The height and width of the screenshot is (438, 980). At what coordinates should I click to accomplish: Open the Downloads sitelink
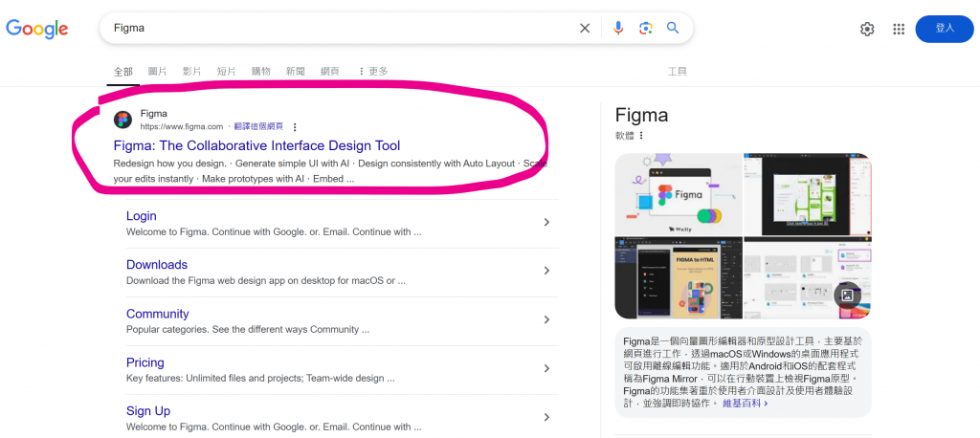point(157,265)
